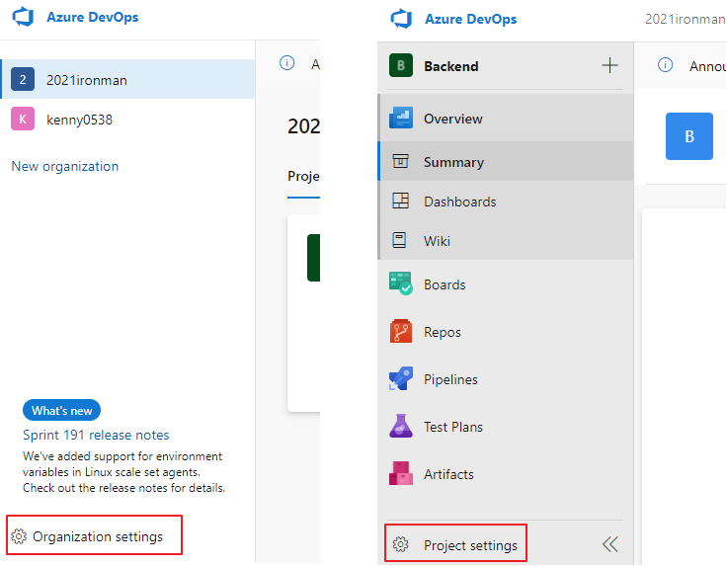Click the plus icon next to Backend
The width and height of the screenshot is (728, 566).
(x=609, y=65)
